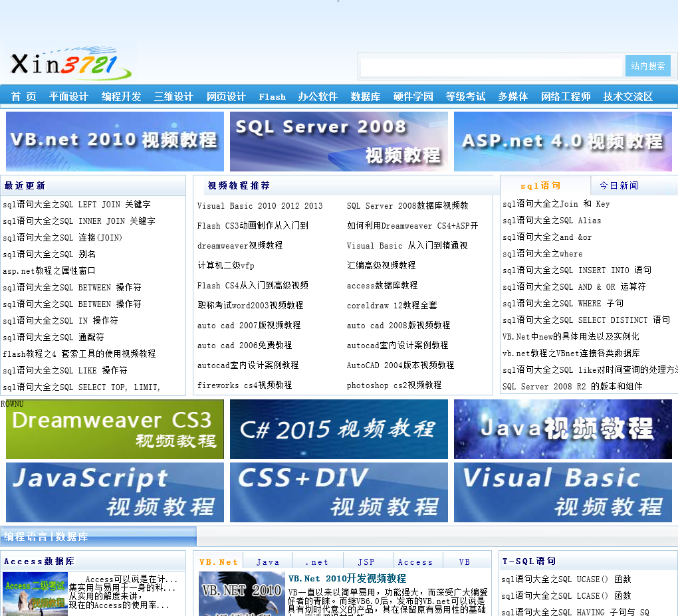The width and height of the screenshot is (678, 616).
Task: Switch to the VB.Net tab
Action: click(219, 562)
